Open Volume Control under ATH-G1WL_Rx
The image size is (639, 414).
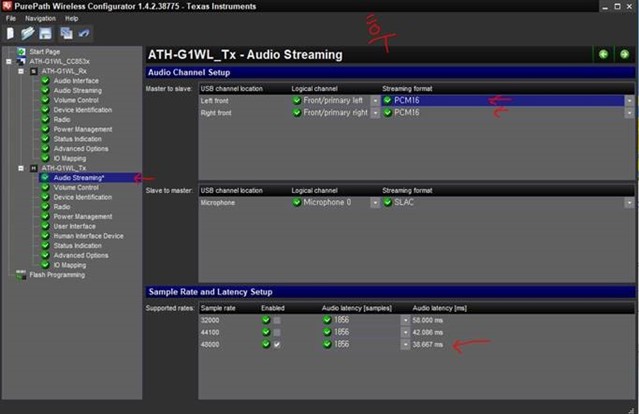click(76, 100)
